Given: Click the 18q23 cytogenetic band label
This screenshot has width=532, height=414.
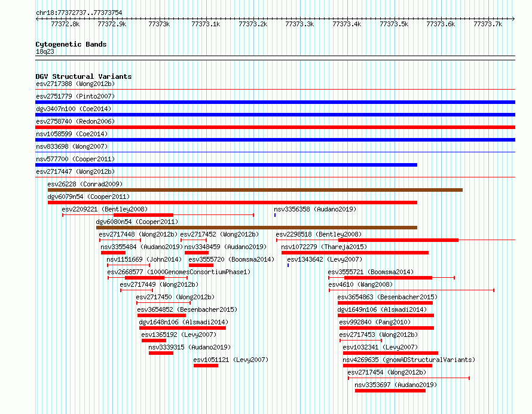Looking at the screenshot, I should 45,51.
